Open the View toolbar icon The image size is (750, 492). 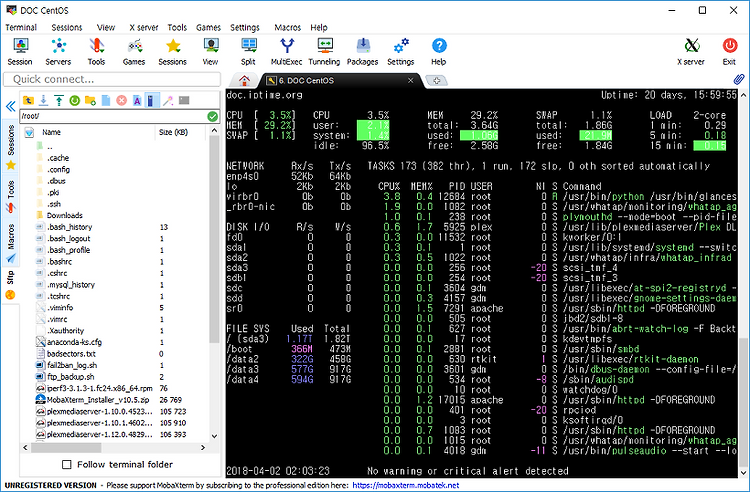click(210, 52)
